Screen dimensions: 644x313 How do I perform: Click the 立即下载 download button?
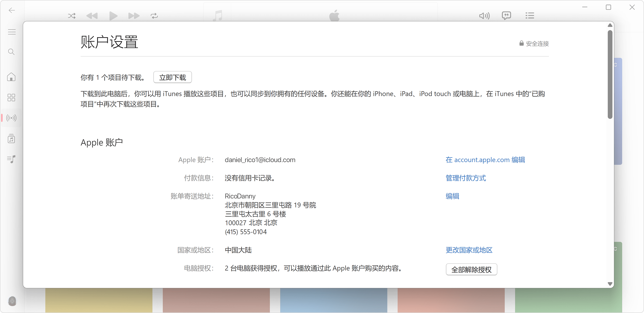tap(172, 77)
